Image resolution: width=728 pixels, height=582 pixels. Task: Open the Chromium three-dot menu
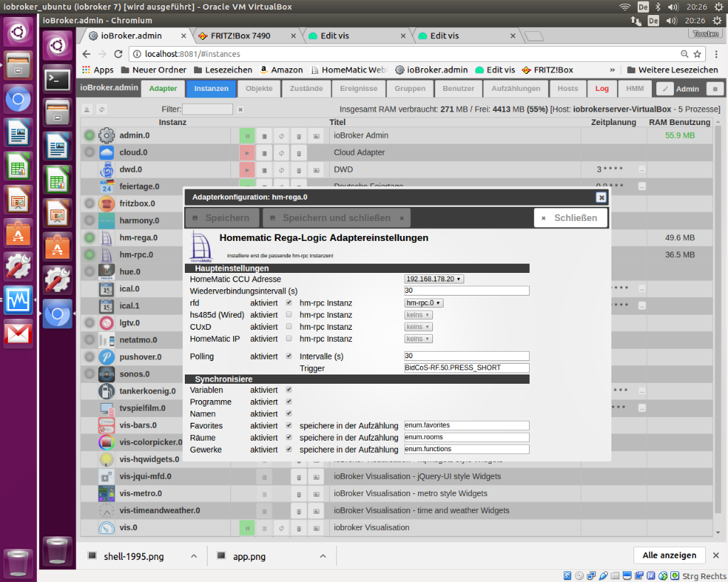(717, 54)
